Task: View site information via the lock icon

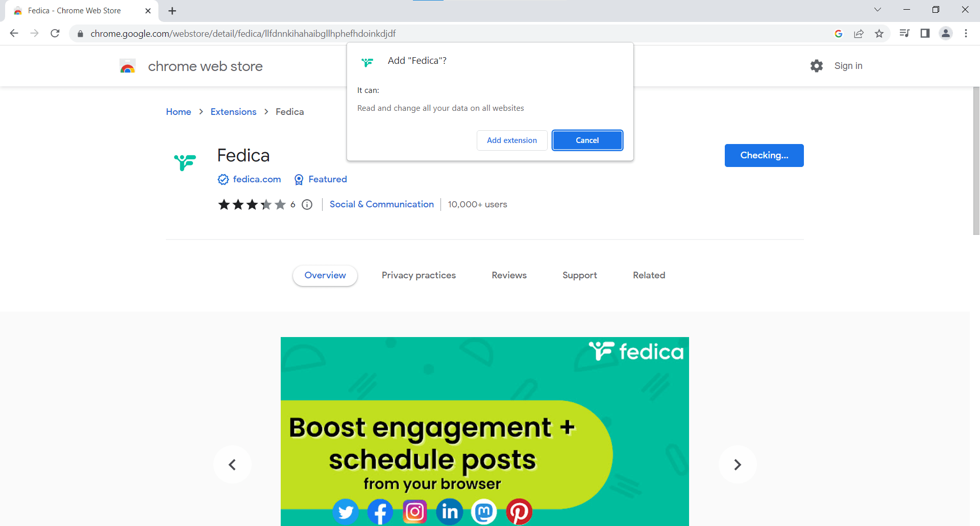Action: tap(80, 34)
